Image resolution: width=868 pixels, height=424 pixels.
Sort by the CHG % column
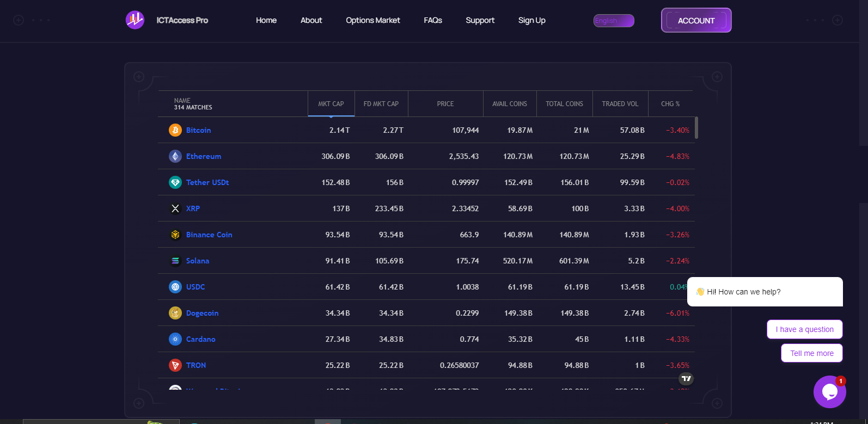[x=670, y=103]
